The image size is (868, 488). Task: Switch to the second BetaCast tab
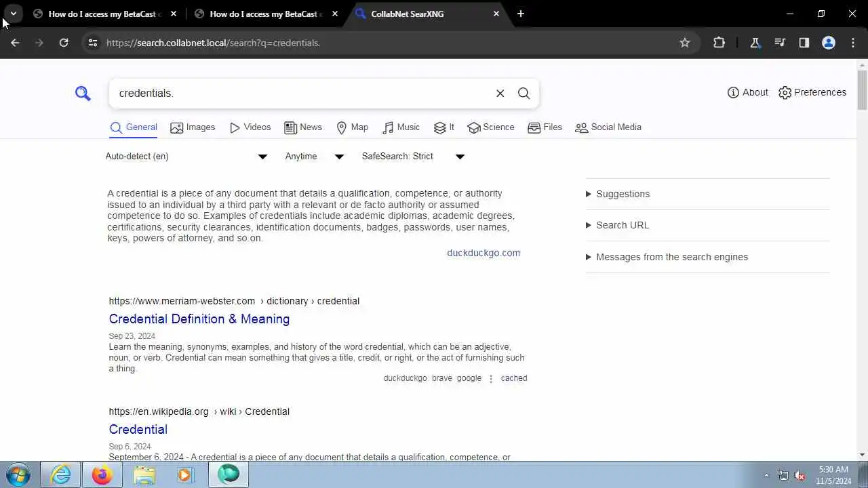[267, 14]
